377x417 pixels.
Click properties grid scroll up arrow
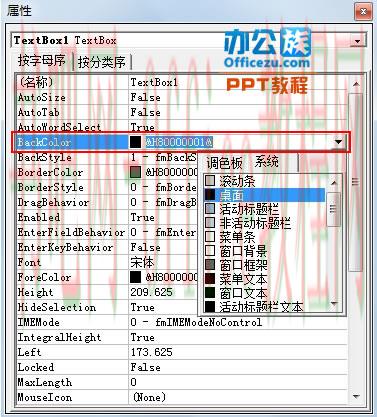pyautogui.click(x=356, y=84)
